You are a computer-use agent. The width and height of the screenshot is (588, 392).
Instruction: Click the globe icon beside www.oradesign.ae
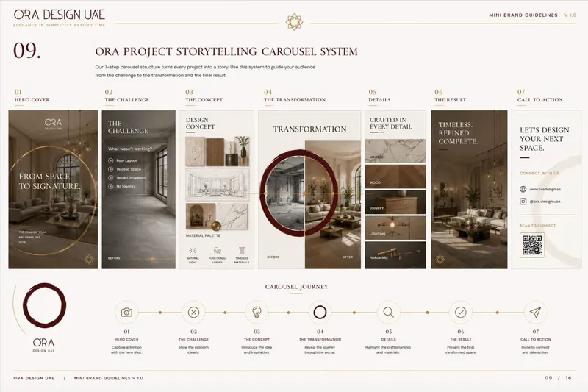coord(523,189)
